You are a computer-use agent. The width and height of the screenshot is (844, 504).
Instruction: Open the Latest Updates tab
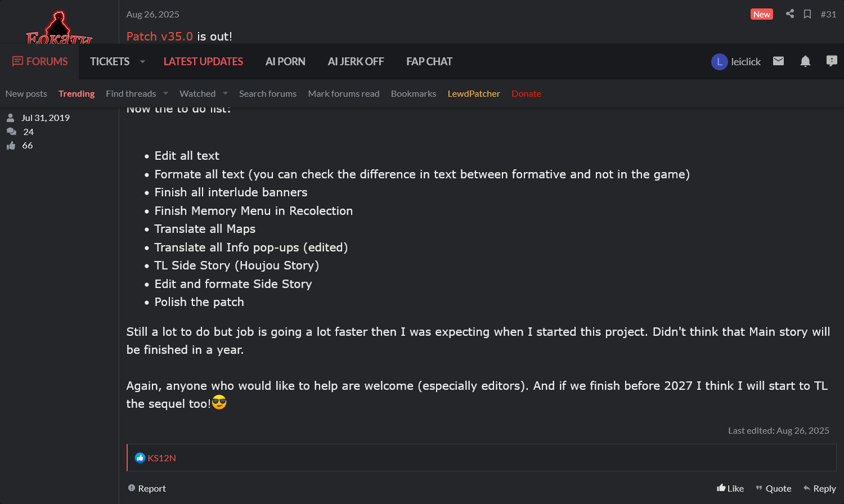[203, 61]
